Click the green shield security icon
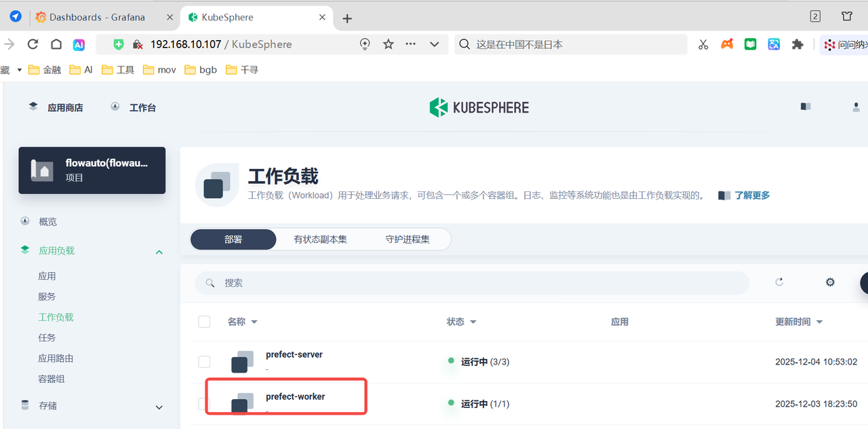 tap(119, 44)
